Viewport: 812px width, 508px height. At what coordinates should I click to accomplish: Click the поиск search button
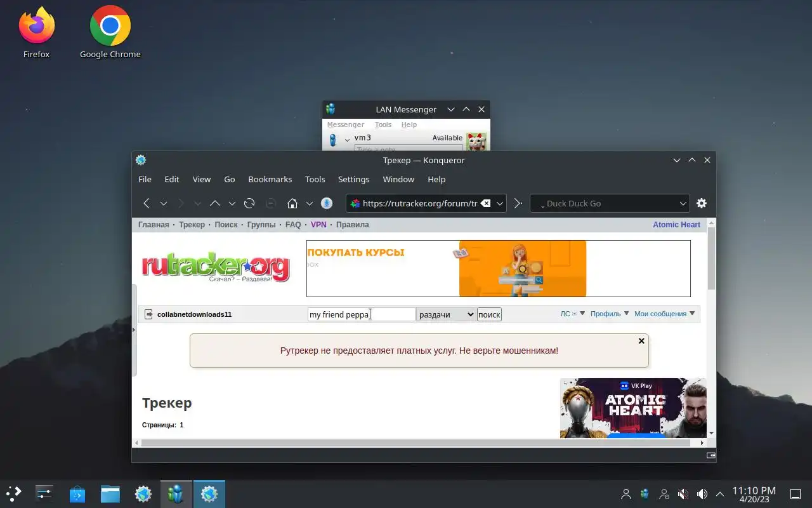[489, 314]
